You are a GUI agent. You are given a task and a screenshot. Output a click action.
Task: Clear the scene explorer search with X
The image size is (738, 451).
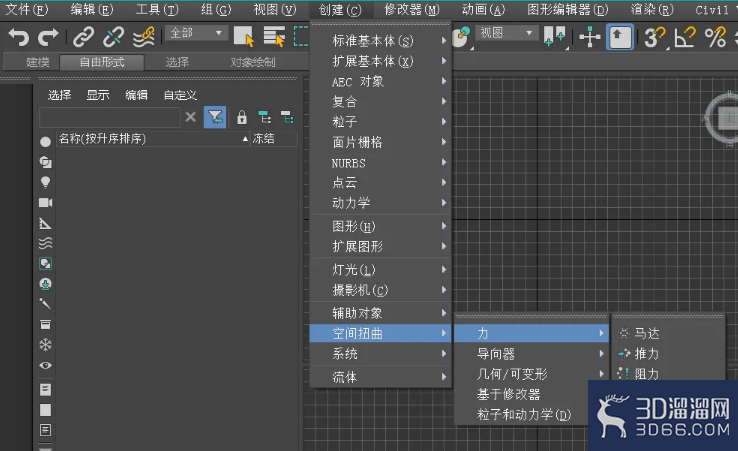(x=191, y=117)
